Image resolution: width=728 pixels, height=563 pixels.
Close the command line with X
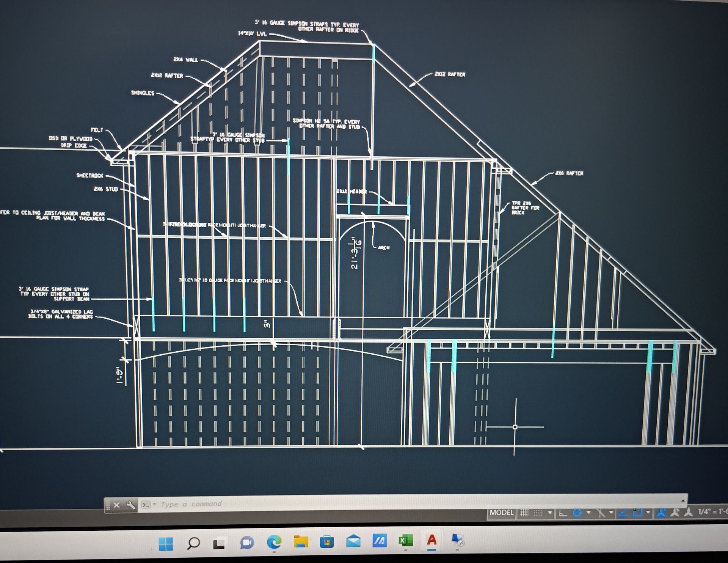point(117,505)
